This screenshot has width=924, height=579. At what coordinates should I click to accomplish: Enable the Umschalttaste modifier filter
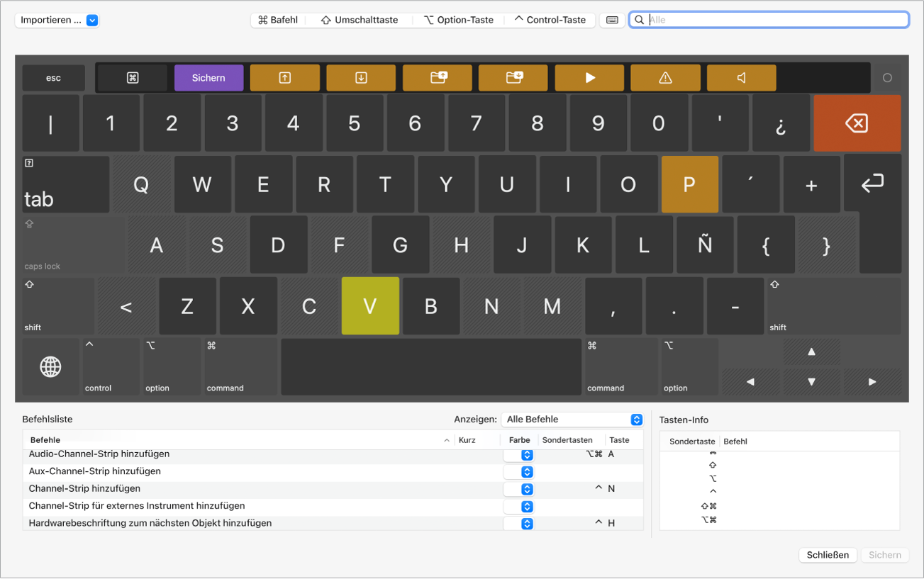point(361,19)
